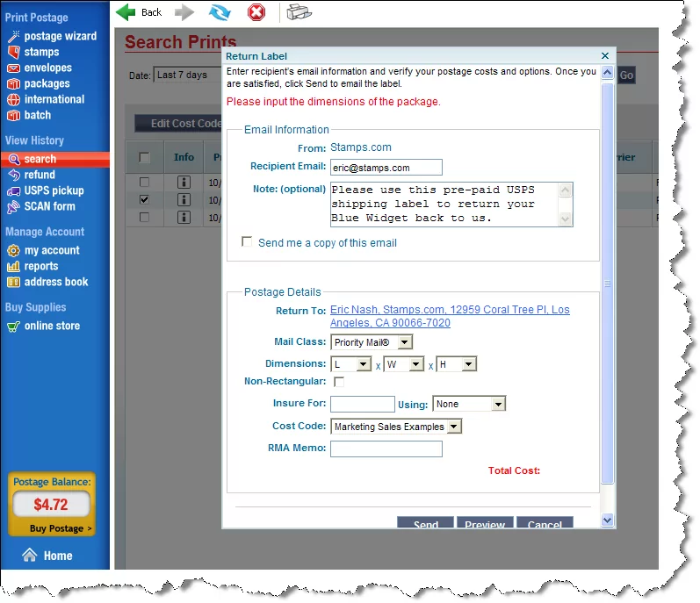Open the insurance Using dropdown
The width and height of the screenshot is (700, 603).
tap(470, 405)
